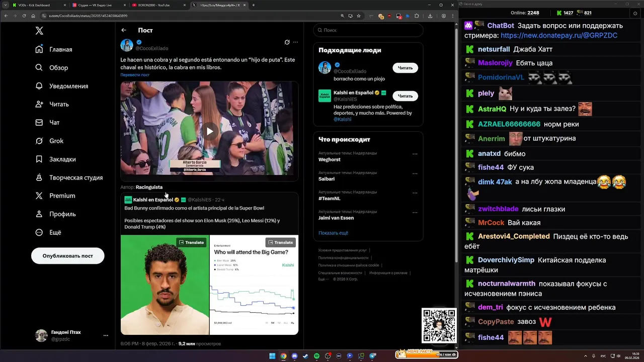
Task: Open browser extensions puzzle icon
Action: (417, 16)
